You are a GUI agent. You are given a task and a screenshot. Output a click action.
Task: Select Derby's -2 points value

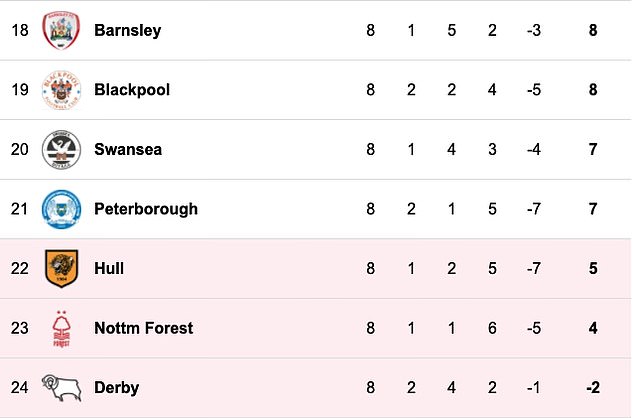pos(593,388)
